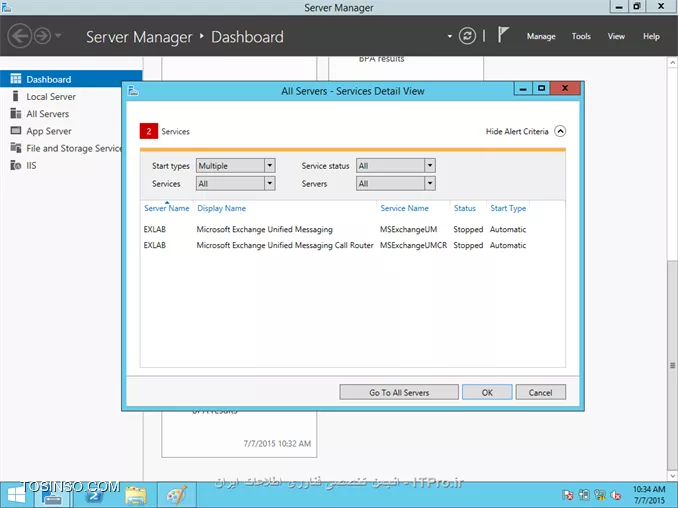Click the File and Storage Services icon
This screenshot has width=678, height=508.
[x=16, y=148]
